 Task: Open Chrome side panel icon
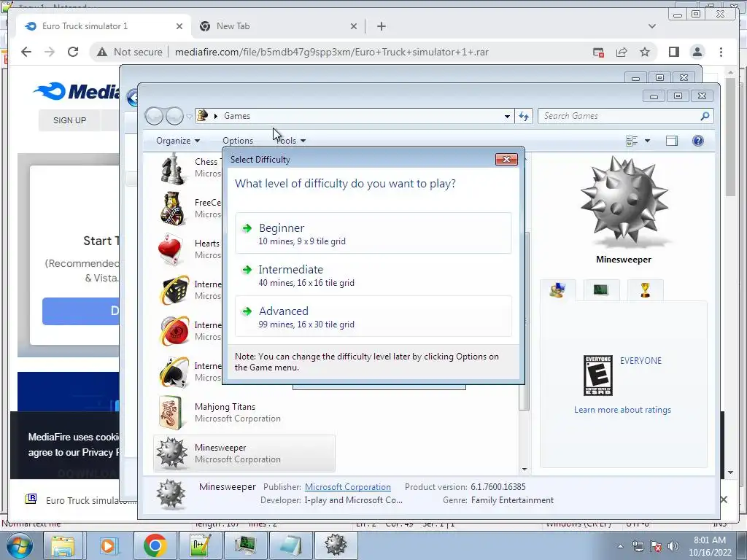tap(673, 52)
